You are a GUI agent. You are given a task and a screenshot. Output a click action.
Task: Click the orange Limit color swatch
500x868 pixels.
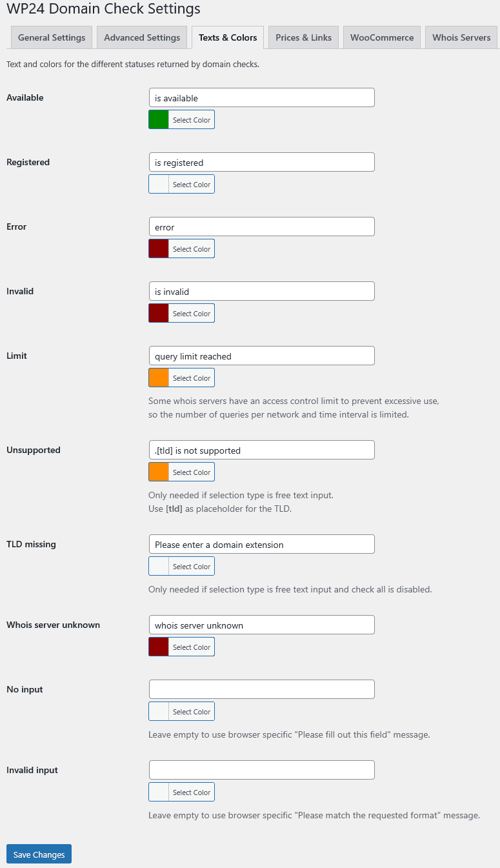159,378
